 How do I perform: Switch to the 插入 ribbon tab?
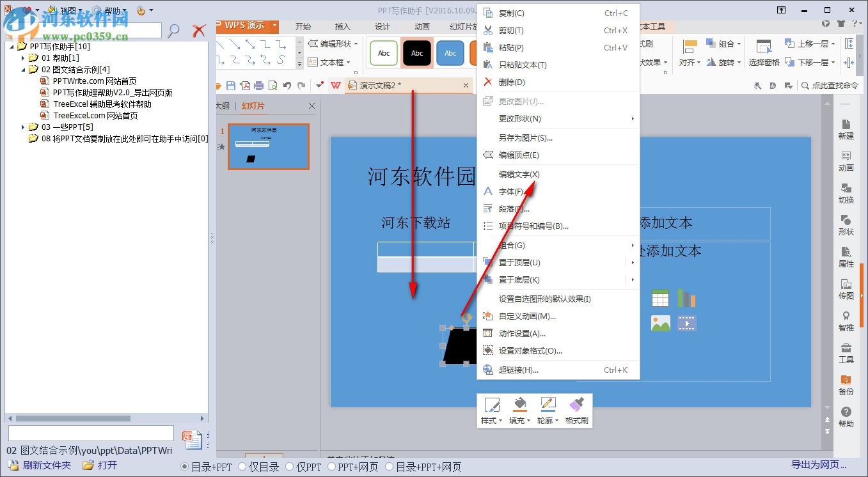pyautogui.click(x=343, y=26)
